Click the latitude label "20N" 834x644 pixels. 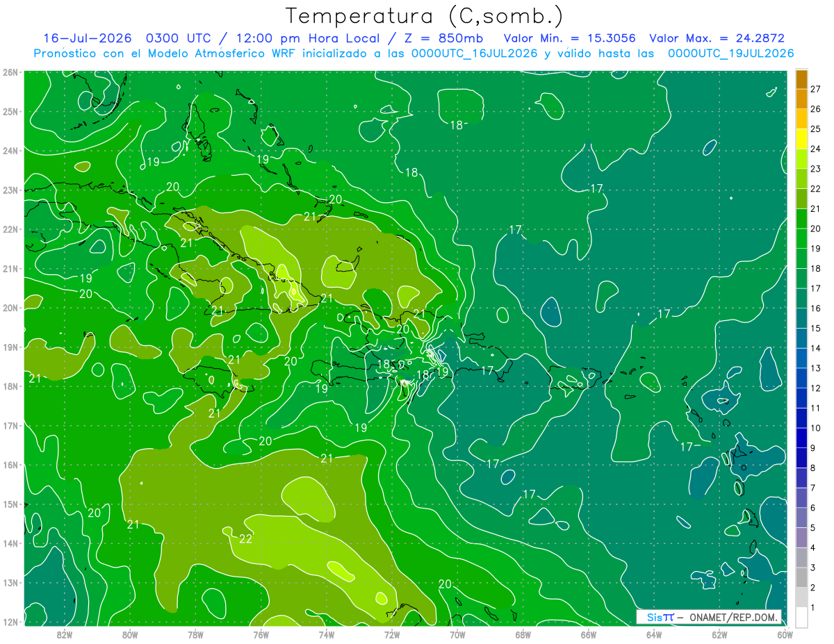click(x=10, y=308)
